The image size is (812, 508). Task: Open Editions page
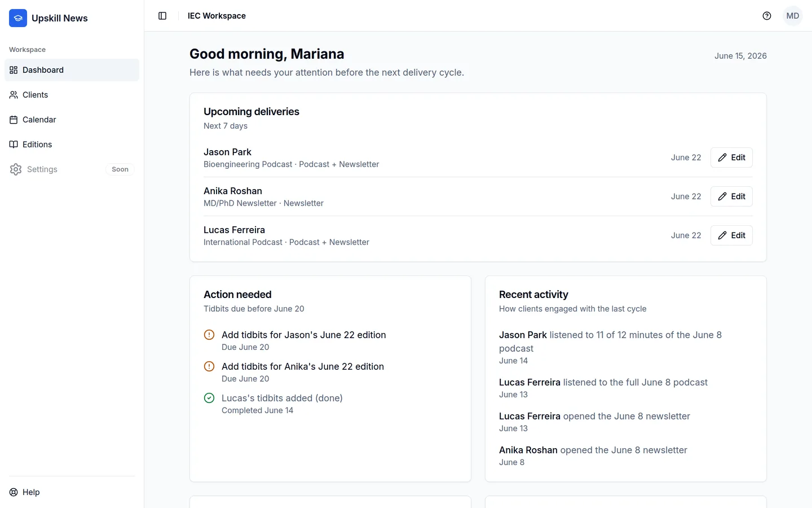72,144
